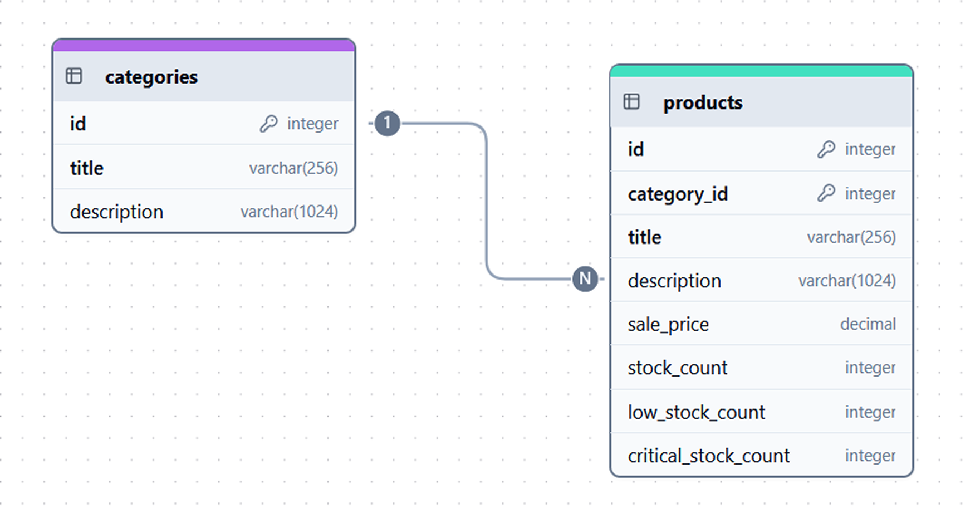Click the key icon beside category_id
The width and height of the screenshot is (980, 518).
826,193
